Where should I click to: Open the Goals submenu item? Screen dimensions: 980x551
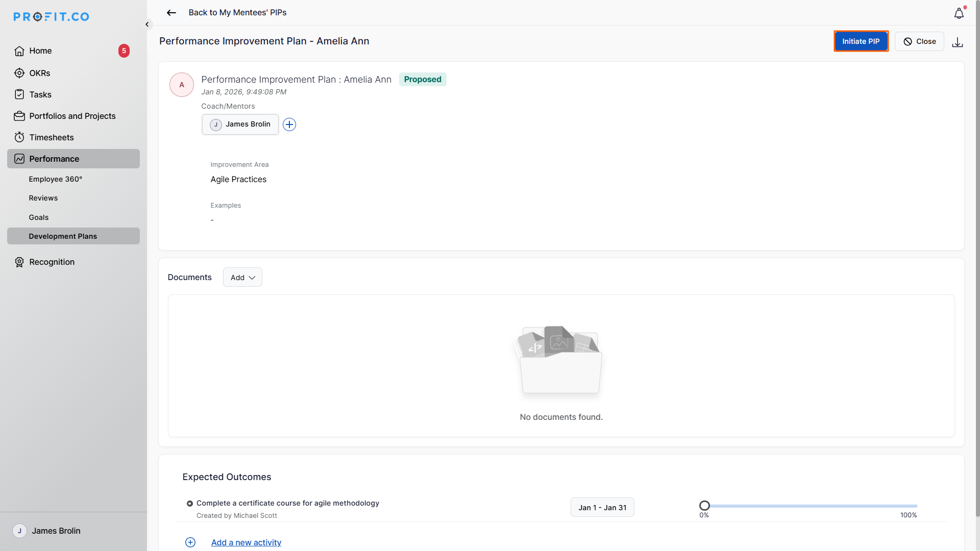pyautogui.click(x=39, y=217)
